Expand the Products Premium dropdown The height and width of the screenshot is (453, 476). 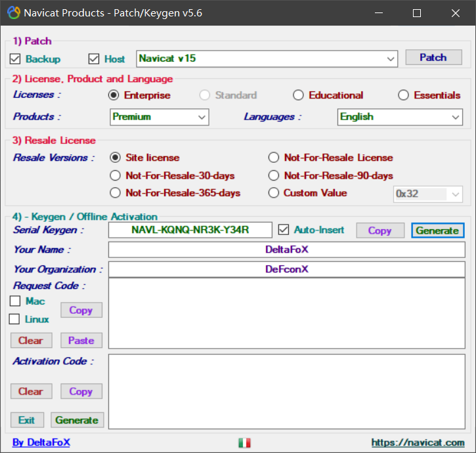coord(201,117)
